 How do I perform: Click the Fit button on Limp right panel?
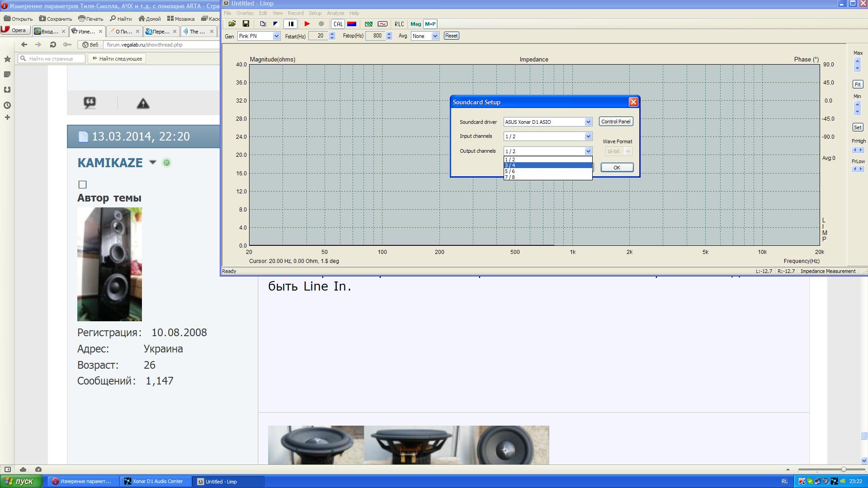858,84
